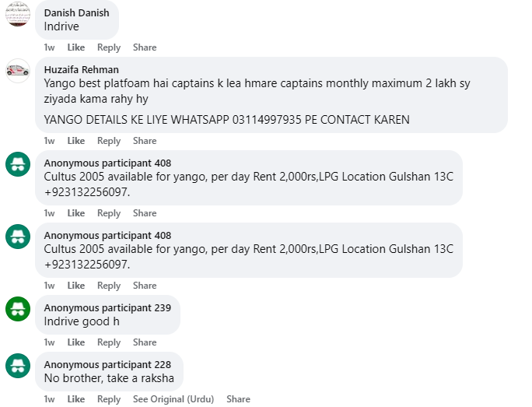Open Danish Danish's profile picture
Viewport: 532px width, 407px height.
18,13
